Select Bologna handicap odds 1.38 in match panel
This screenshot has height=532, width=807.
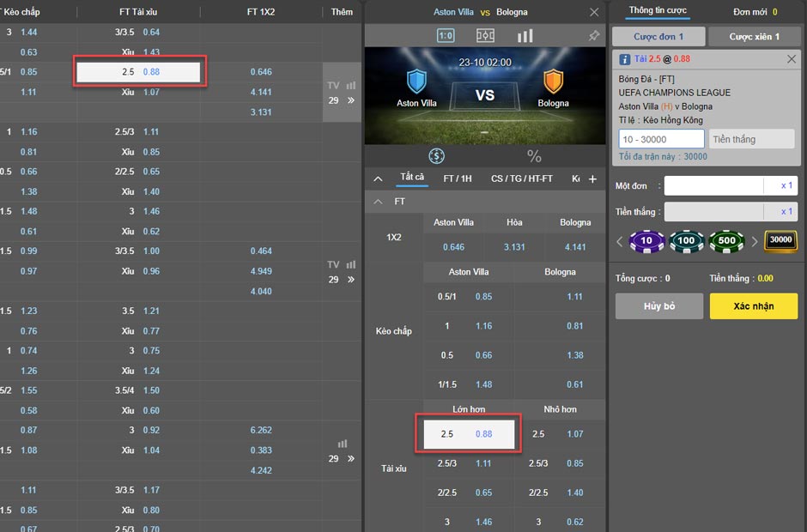click(x=575, y=355)
